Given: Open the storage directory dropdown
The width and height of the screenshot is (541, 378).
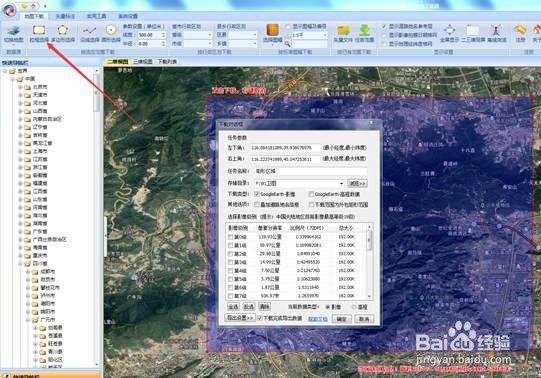Looking at the screenshot, I should tap(341, 183).
